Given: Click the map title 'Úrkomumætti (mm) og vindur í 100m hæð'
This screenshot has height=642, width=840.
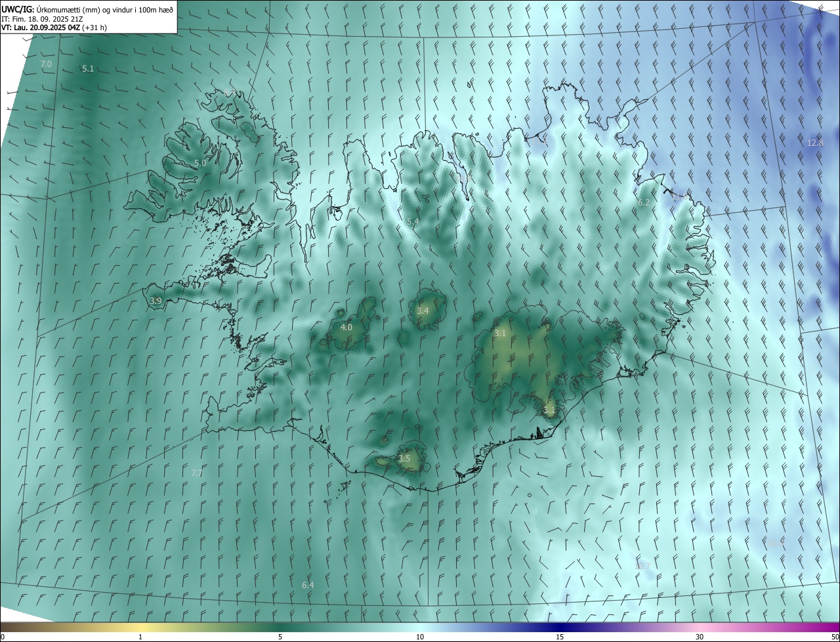Looking at the screenshot, I should pyautogui.click(x=105, y=9).
